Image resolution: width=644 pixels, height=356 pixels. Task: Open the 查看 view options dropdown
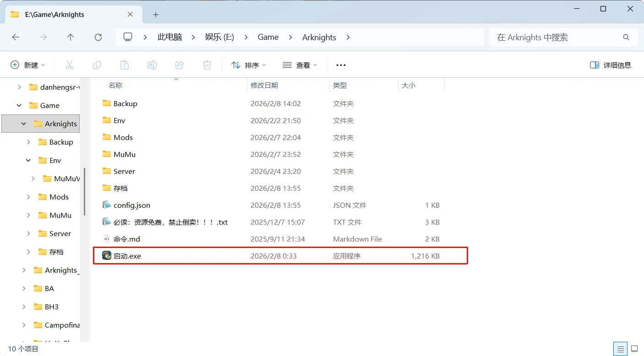pos(300,65)
